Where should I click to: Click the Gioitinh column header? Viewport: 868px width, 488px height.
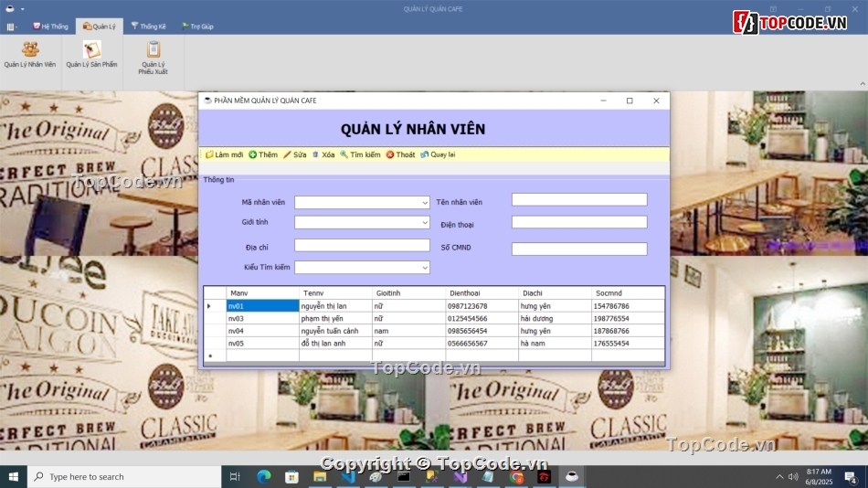(408, 293)
